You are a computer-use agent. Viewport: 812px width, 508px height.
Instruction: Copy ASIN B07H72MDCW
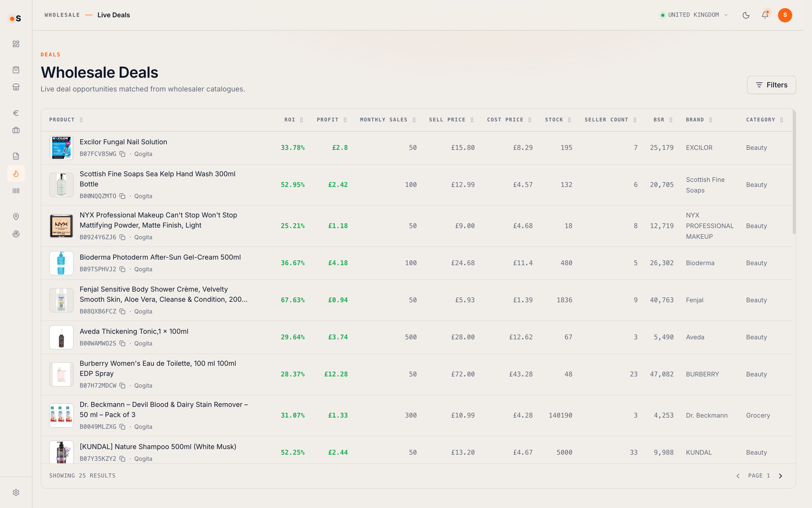click(123, 385)
